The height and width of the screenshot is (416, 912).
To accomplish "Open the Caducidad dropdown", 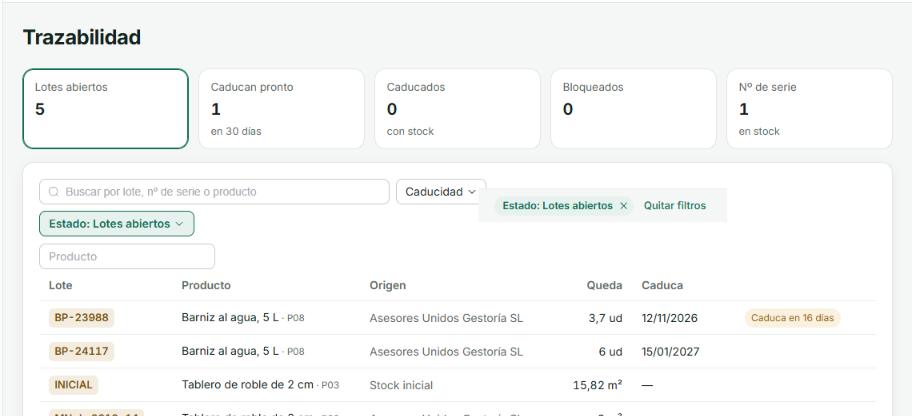I will pyautogui.click(x=441, y=192).
